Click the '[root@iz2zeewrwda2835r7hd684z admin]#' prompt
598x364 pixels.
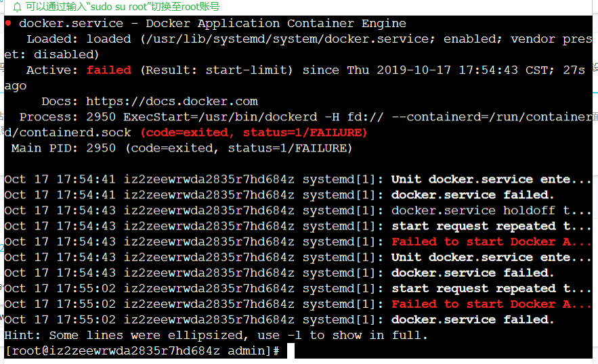tap(143, 350)
